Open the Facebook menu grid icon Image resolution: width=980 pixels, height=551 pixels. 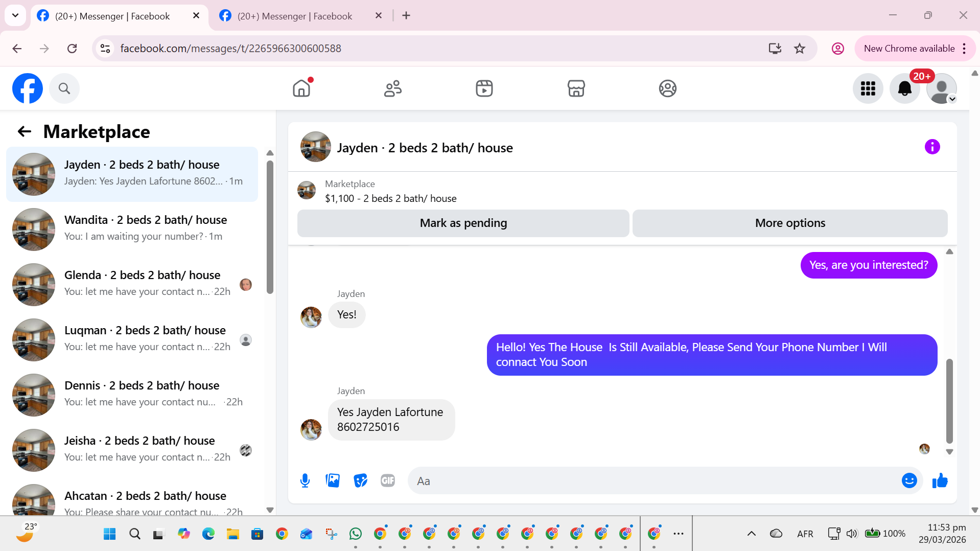(868, 88)
